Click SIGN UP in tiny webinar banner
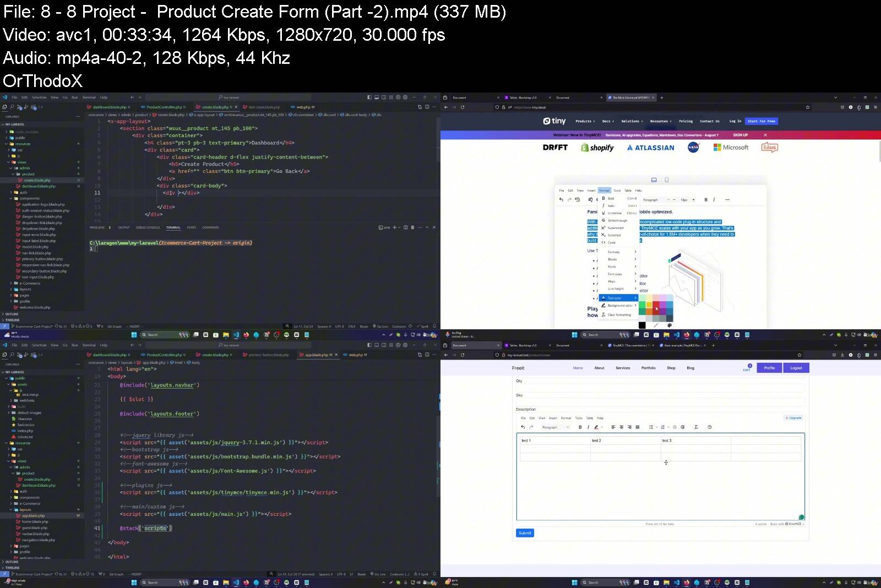This screenshot has height=588, width=881. tap(741, 135)
